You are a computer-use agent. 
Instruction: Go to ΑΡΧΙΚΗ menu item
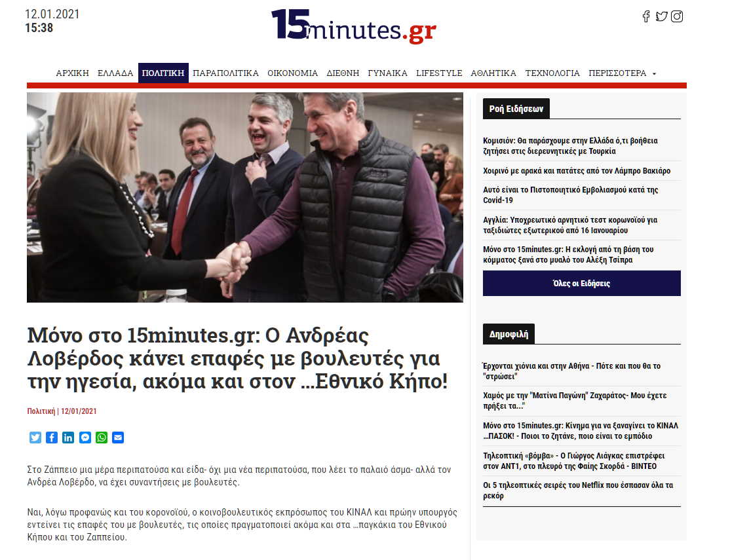[x=72, y=73]
